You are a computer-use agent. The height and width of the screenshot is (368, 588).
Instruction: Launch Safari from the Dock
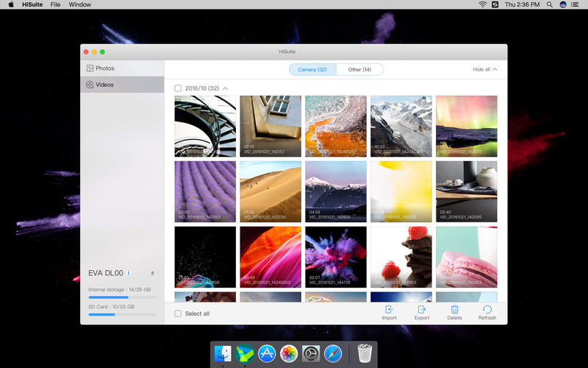pyautogui.click(x=333, y=353)
